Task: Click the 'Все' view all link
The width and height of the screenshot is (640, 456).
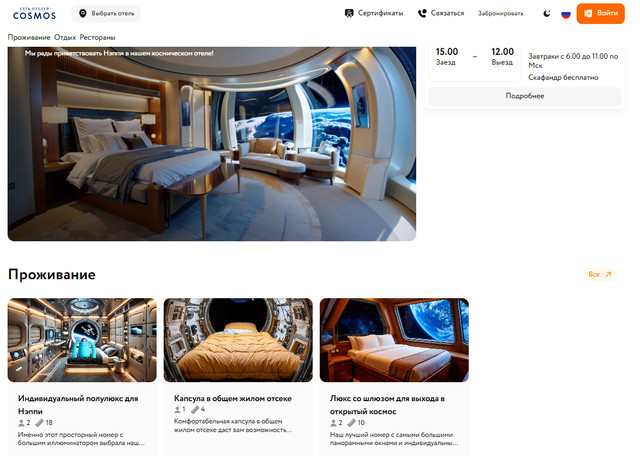Action: (x=600, y=274)
